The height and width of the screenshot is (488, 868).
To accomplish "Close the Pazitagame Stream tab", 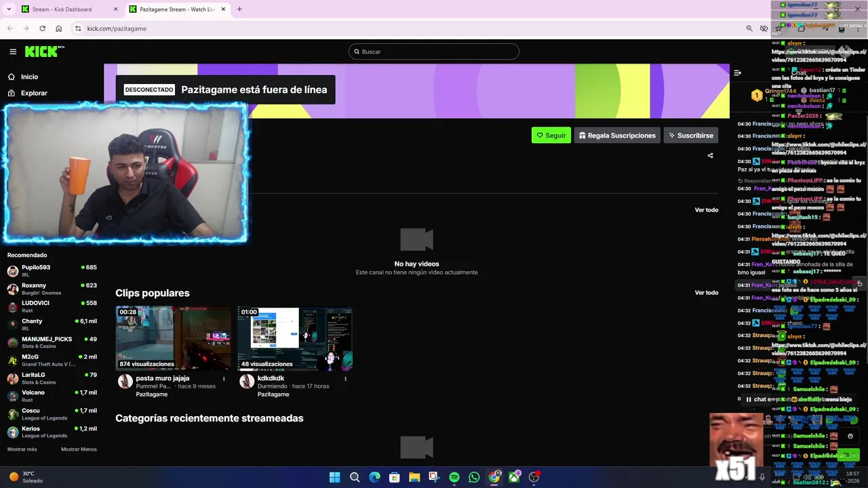I will point(224,9).
